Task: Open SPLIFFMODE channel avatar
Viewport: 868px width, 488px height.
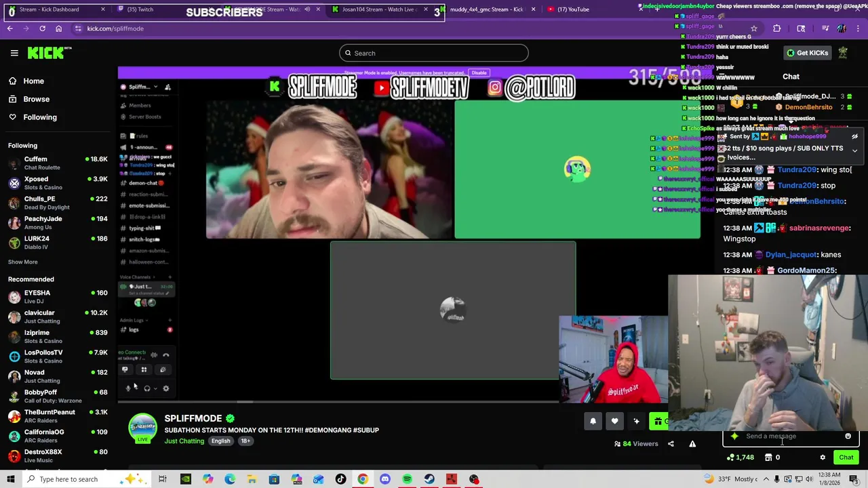Action: coord(142,428)
